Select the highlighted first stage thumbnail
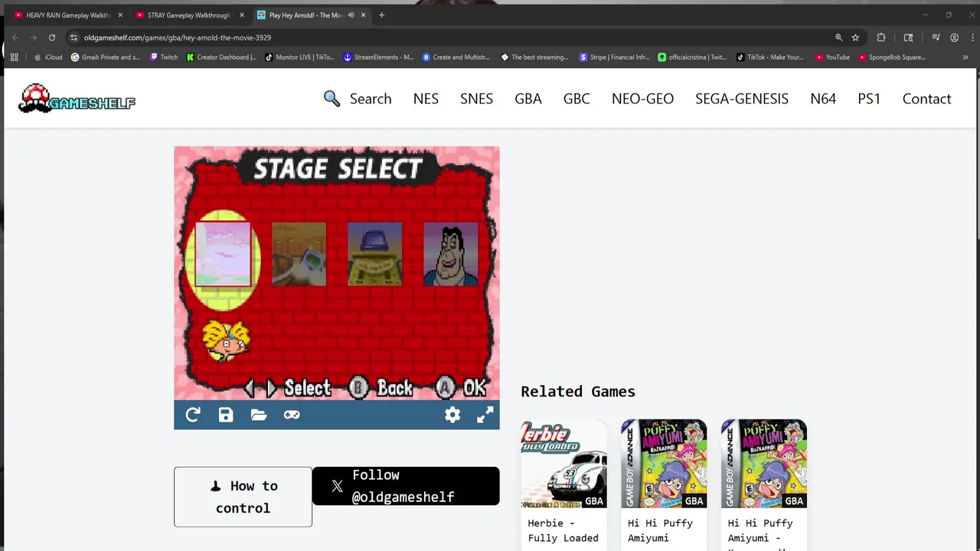 223,254
